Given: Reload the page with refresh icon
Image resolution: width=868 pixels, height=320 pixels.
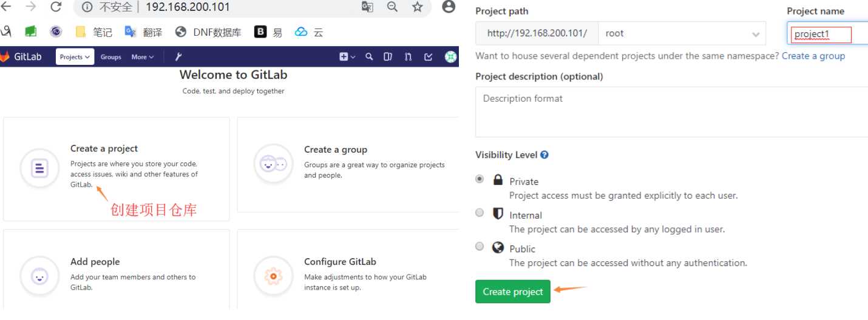Looking at the screenshot, I should click(56, 7).
